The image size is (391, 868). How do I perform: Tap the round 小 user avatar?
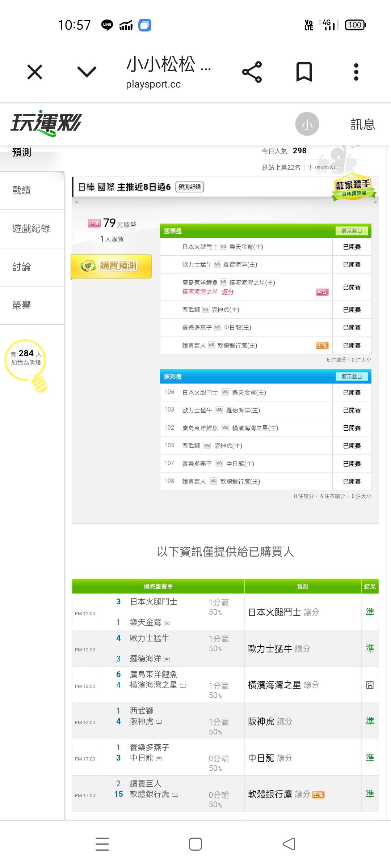point(307,124)
